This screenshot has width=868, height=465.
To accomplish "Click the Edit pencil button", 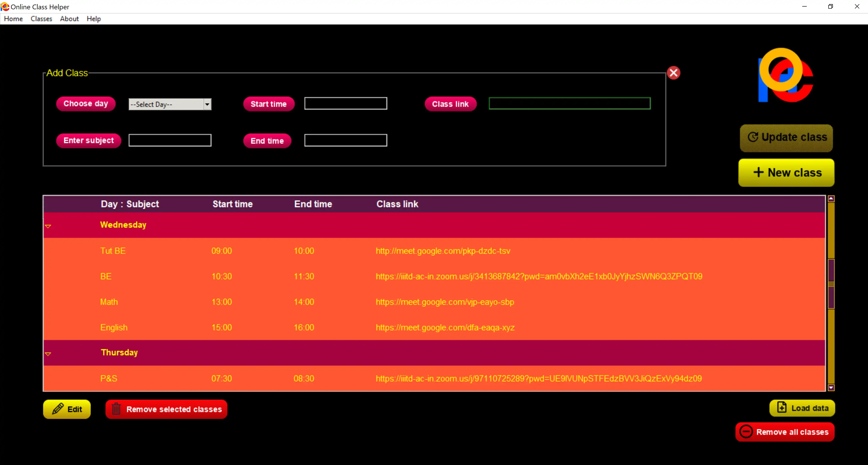I will 67,409.
